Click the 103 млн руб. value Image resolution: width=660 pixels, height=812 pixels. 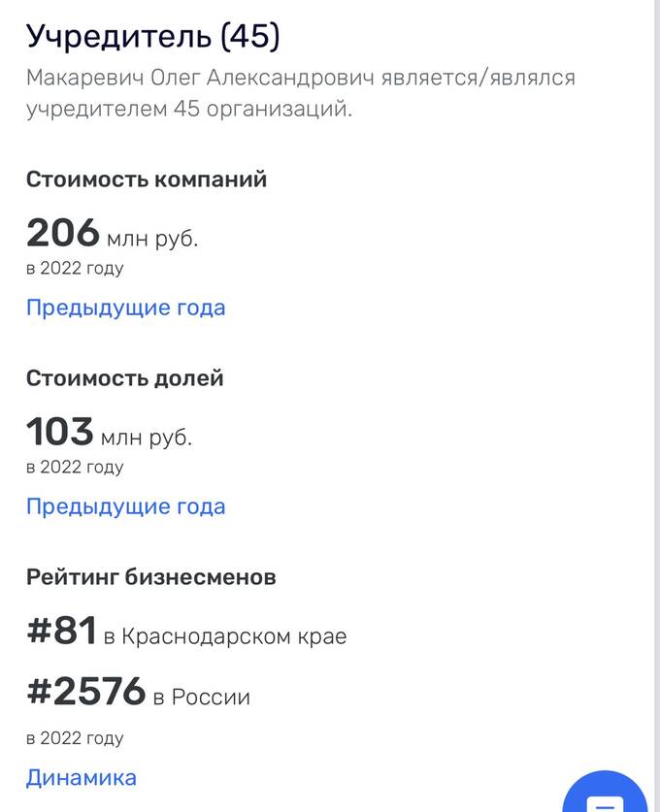coord(110,432)
